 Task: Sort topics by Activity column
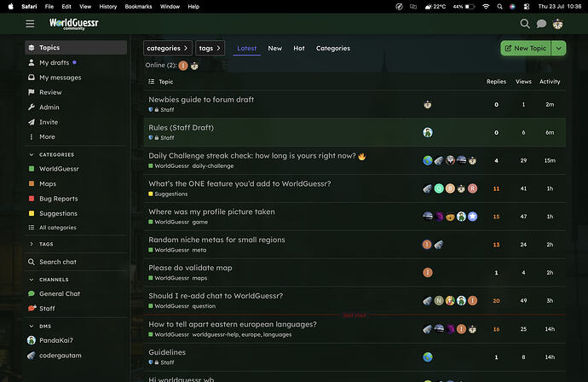(550, 81)
